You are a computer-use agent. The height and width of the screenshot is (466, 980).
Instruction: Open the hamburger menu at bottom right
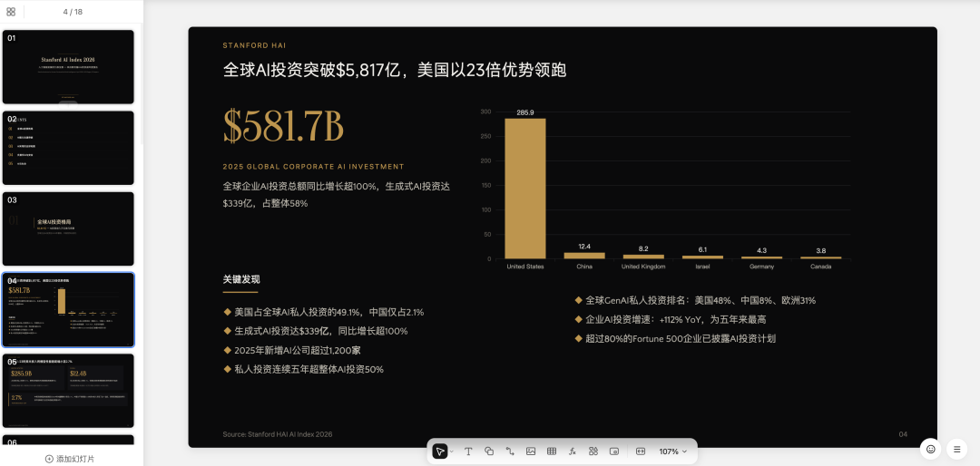pyautogui.click(x=955, y=449)
